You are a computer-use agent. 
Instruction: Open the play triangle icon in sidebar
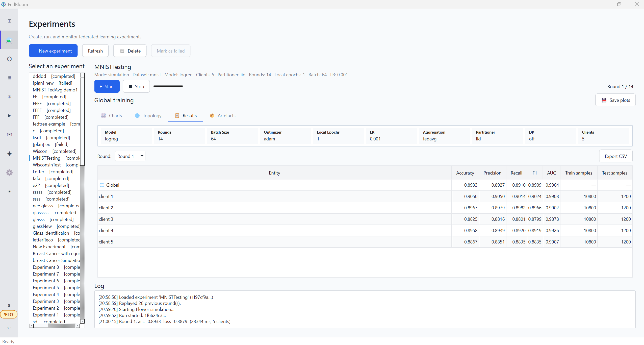[x=9, y=116]
